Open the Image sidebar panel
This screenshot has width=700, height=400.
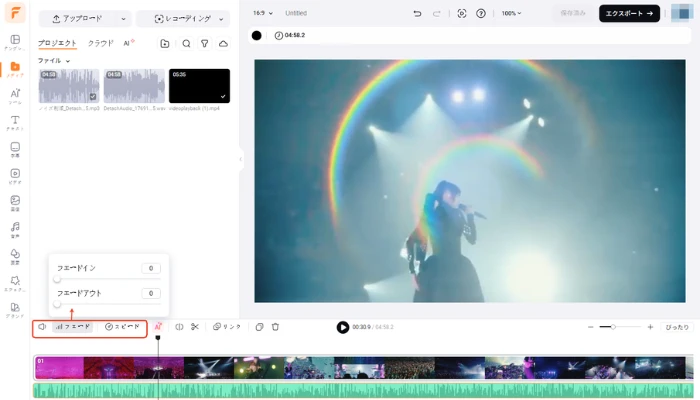click(15, 203)
